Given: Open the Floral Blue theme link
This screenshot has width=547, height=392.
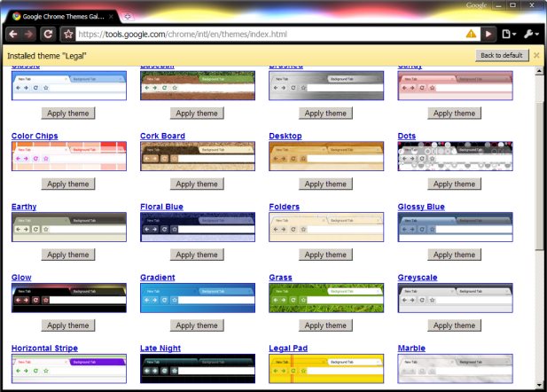Looking at the screenshot, I should 161,207.
